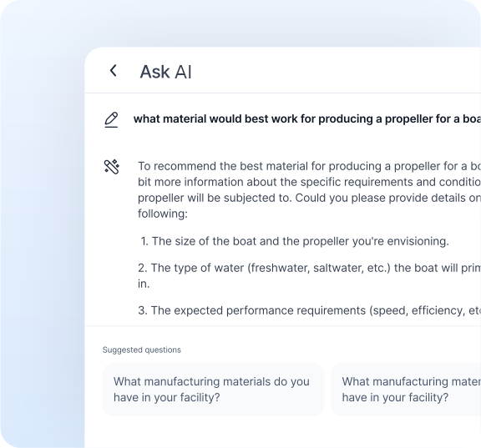
Task: Click list item about type of water
Action: click(x=309, y=268)
